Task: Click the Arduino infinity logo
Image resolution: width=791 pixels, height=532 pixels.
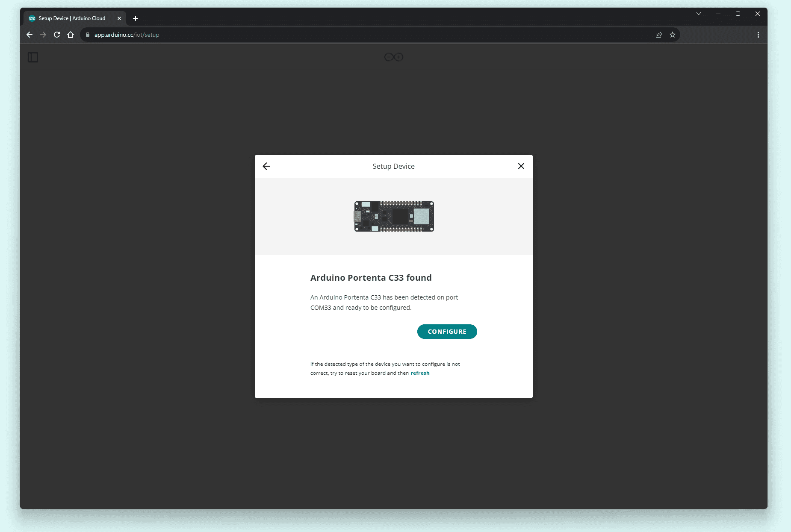Action: [393, 57]
